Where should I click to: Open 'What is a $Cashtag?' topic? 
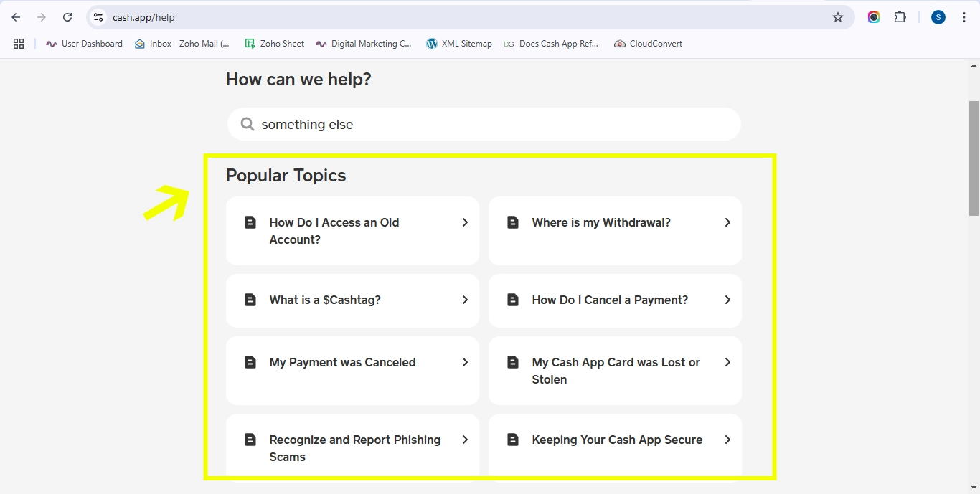352,300
